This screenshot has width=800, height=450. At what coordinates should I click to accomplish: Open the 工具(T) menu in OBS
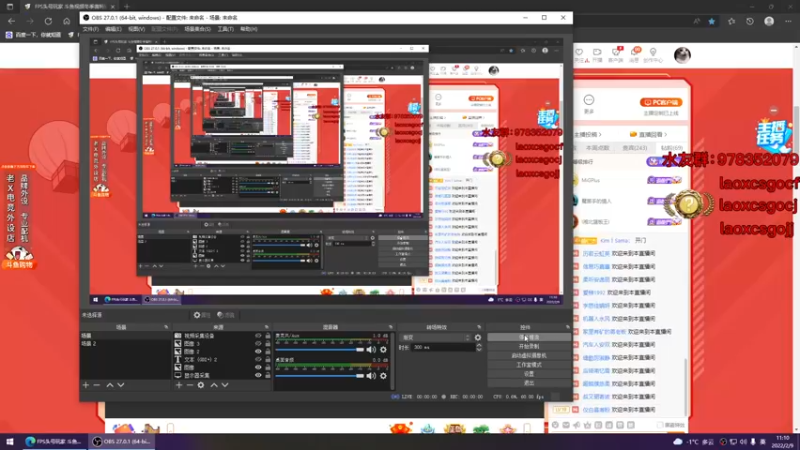(x=226, y=29)
